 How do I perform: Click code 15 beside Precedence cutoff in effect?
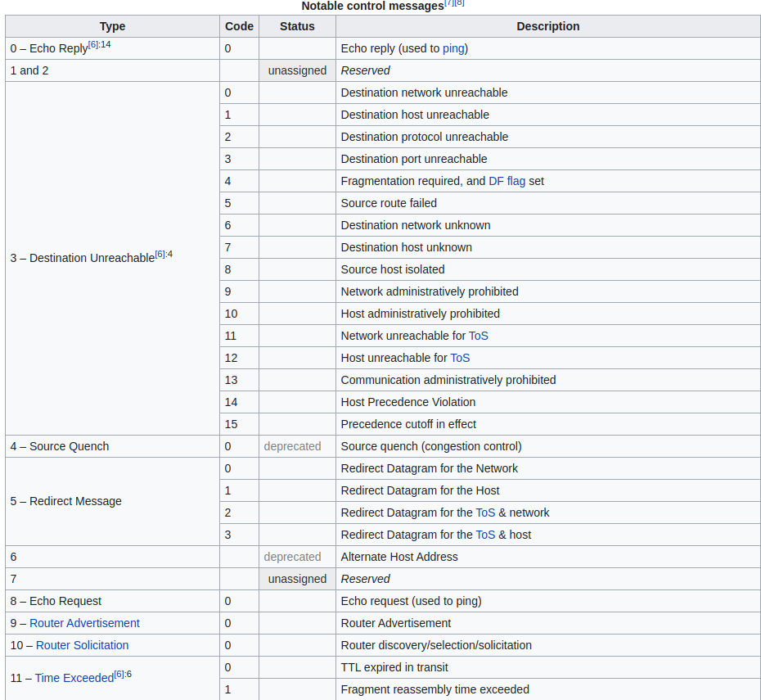231,424
